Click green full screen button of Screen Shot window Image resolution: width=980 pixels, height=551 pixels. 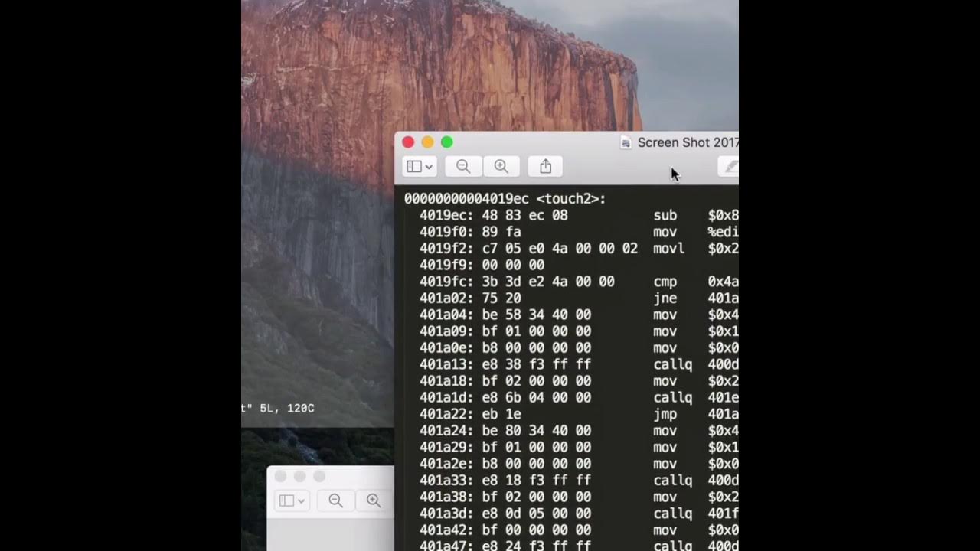(x=447, y=142)
